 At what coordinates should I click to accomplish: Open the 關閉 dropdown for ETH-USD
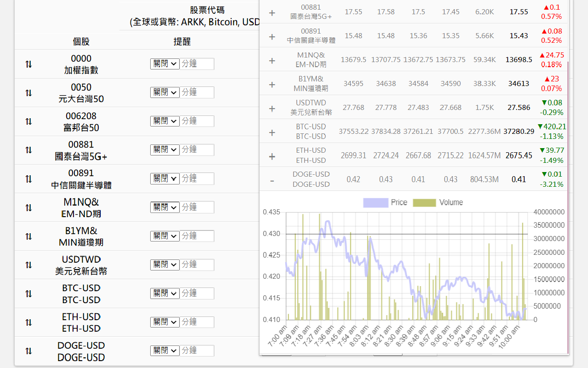(164, 322)
